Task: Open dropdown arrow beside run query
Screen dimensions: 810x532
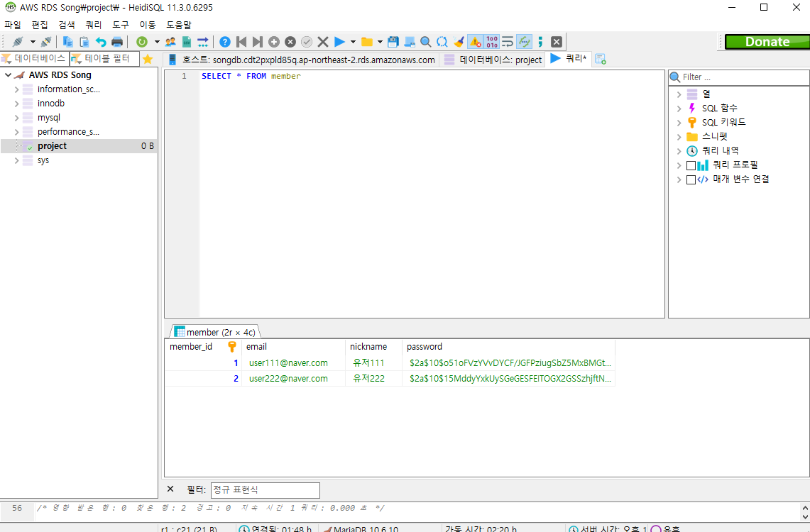Action: pos(354,42)
